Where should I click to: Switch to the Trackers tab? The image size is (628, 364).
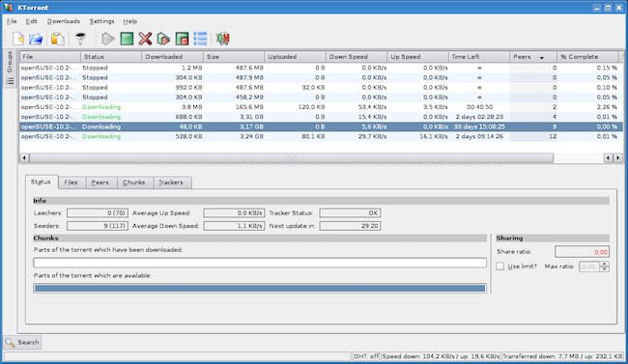pos(171,182)
